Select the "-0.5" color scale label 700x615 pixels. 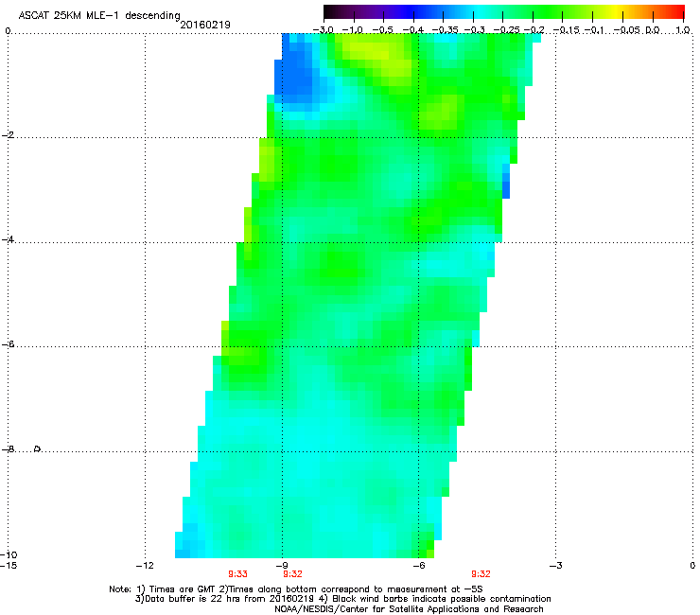(382, 30)
